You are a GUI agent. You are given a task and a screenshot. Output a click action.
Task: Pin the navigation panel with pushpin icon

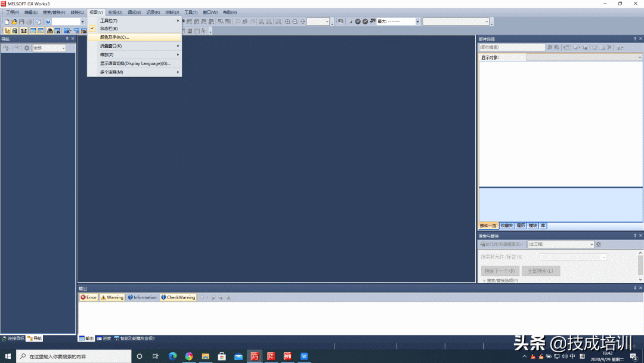(x=67, y=39)
